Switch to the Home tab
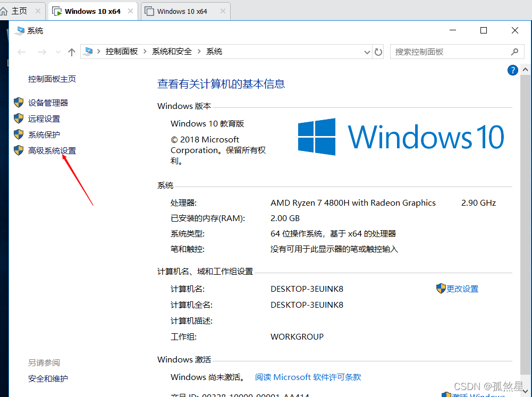Screen dimensions: 532x397 click(x=19, y=11)
